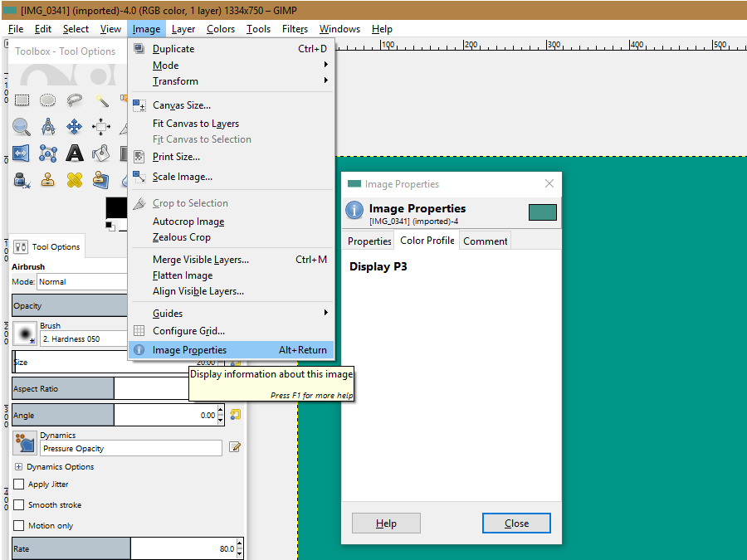The height and width of the screenshot is (560, 747).
Task: Enable the Smooth stroke checkbox
Action: [x=19, y=504]
